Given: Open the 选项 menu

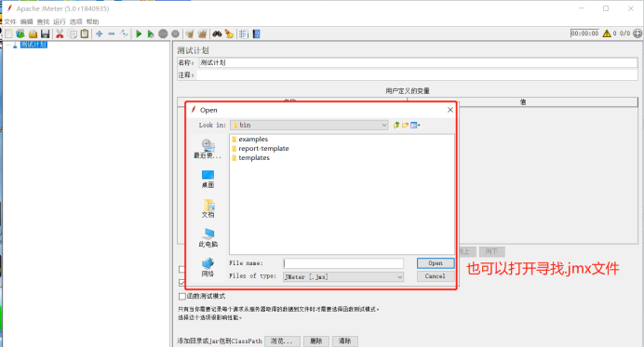Looking at the screenshot, I should click(x=75, y=21).
